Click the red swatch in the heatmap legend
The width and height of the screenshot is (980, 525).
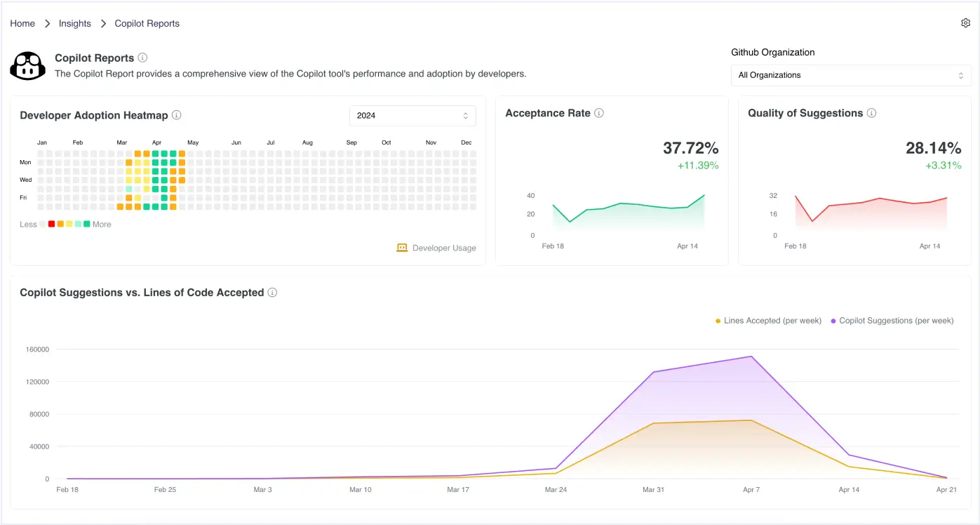tap(51, 224)
